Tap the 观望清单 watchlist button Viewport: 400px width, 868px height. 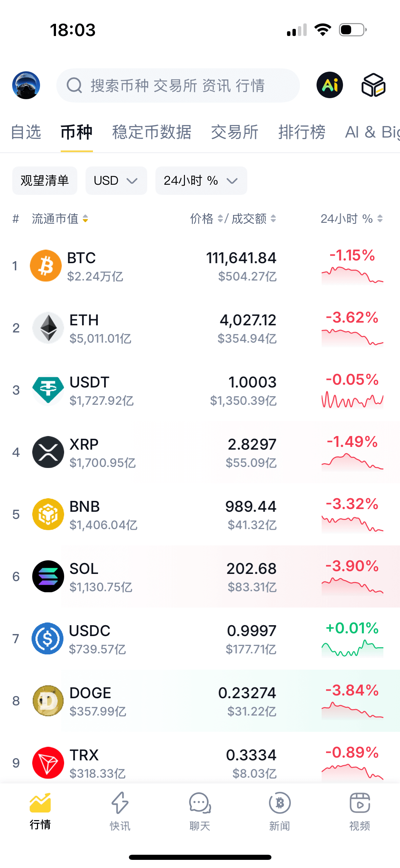45,181
